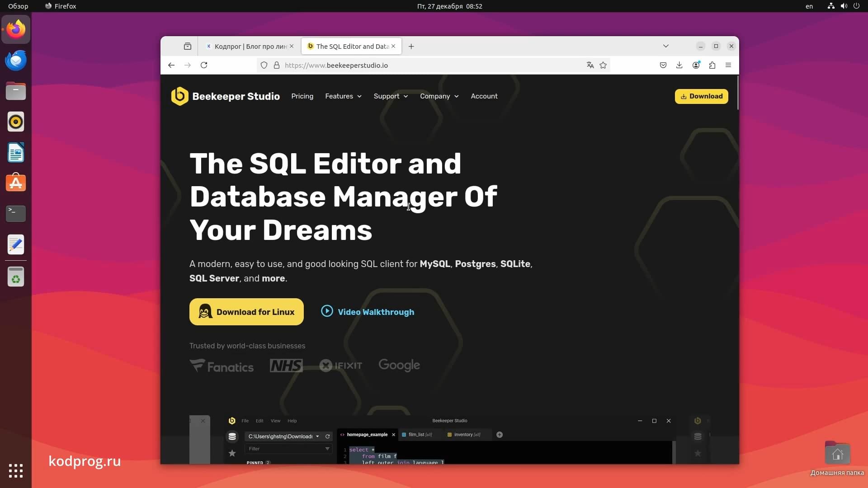Launch Thunderbird mail from the dock
Viewport: 868px width, 488px height.
16,60
